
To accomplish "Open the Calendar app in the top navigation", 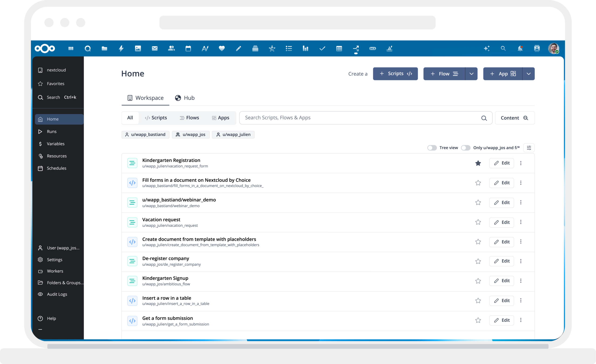I will (188, 49).
